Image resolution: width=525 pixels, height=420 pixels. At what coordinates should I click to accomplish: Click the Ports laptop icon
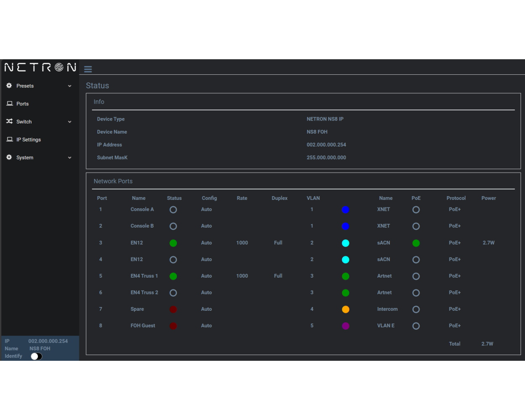click(x=10, y=104)
